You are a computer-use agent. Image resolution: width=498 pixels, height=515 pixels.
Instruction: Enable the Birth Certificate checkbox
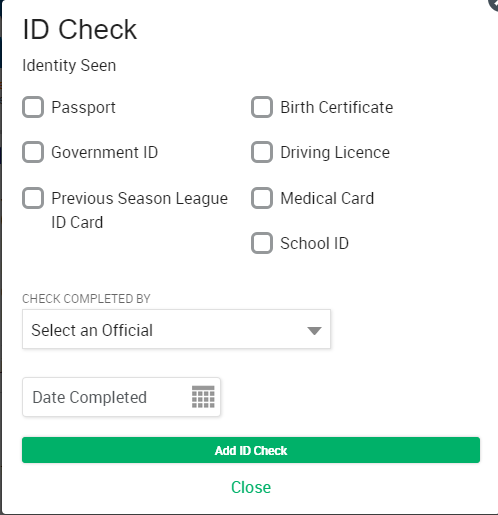coord(262,107)
